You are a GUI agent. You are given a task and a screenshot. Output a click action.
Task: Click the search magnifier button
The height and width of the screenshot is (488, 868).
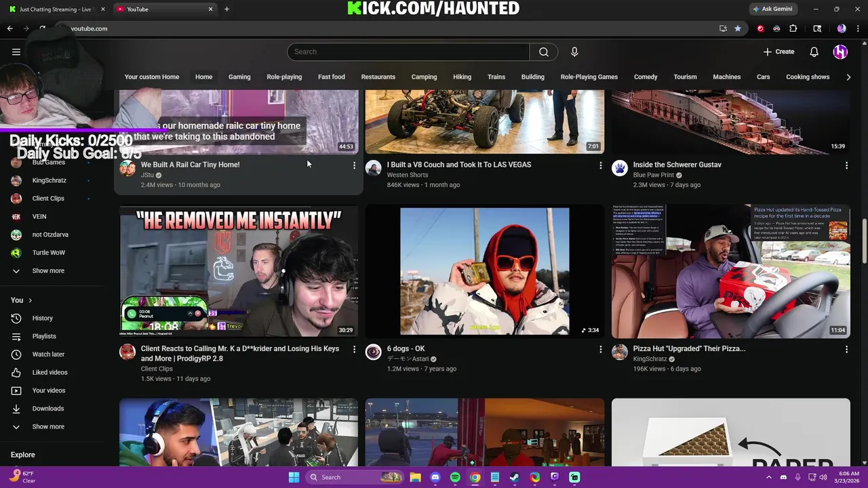(x=544, y=52)
